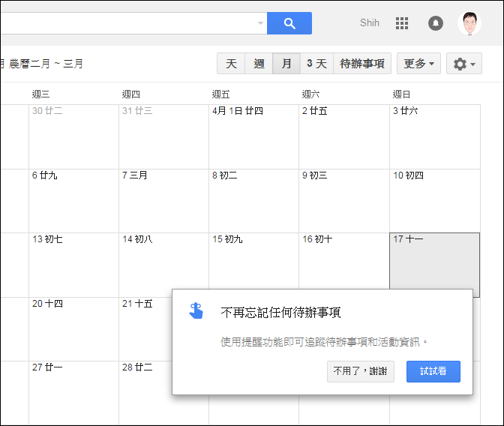Click the 週六 column header
This screenshot has width=504, height=426.
pos(310,94)
